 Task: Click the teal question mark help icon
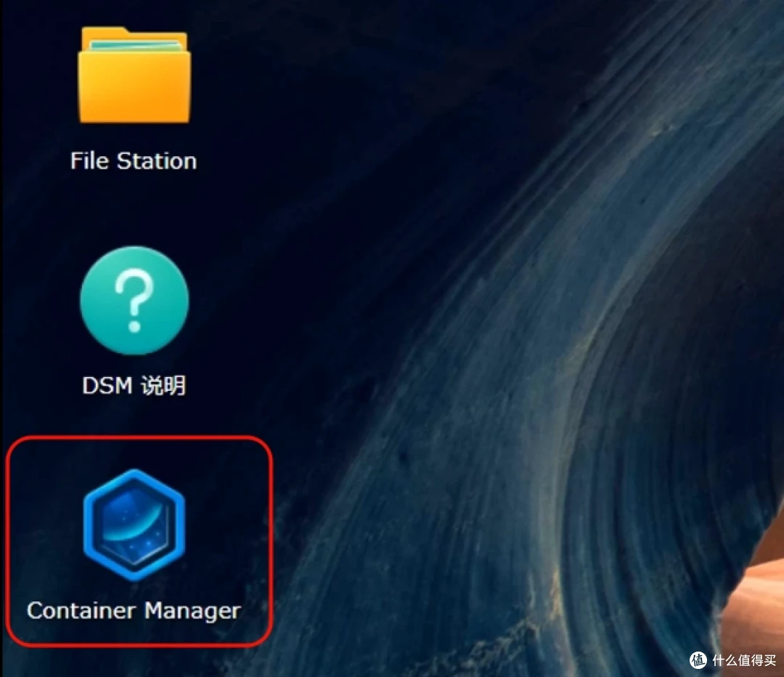point(133,300)
